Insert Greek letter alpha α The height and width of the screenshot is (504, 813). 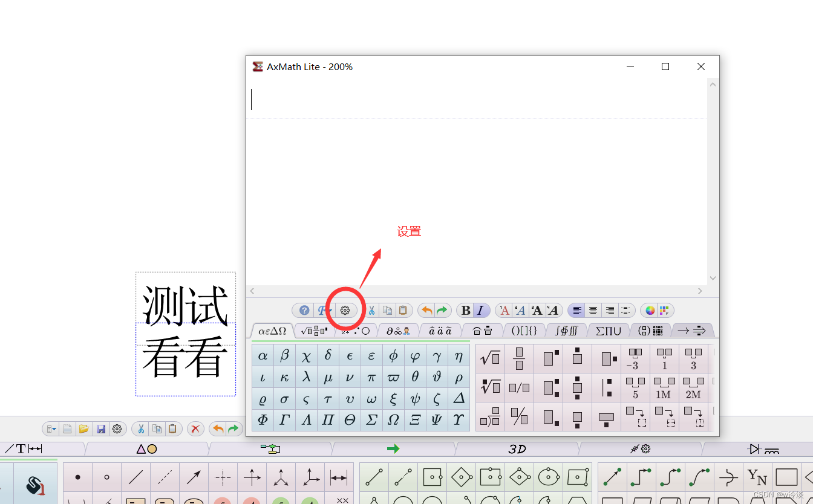(x=263, y=355)
